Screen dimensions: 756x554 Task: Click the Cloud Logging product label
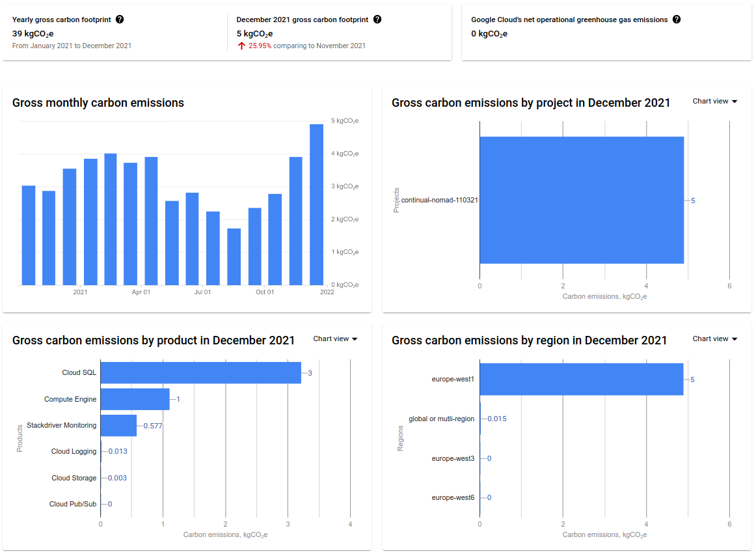[74, 451]
